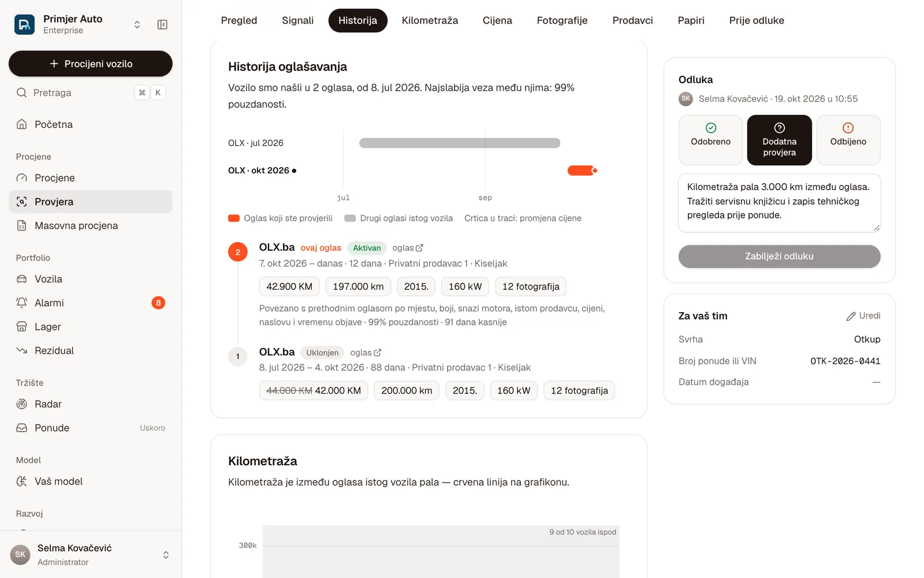Viewport: 924px width, 578px height.
Task: Select the Dodatna provjera decision option
Action: [779, 140]
